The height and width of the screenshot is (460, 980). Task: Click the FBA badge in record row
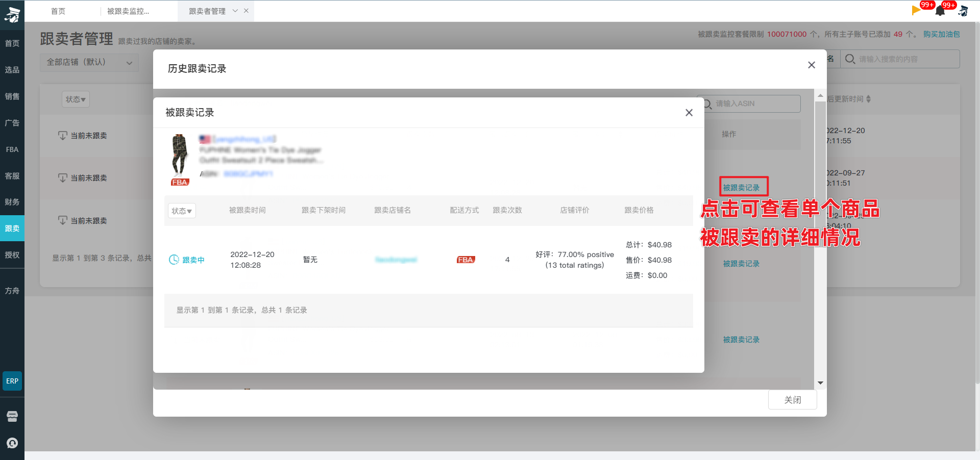tap(465, 260)
